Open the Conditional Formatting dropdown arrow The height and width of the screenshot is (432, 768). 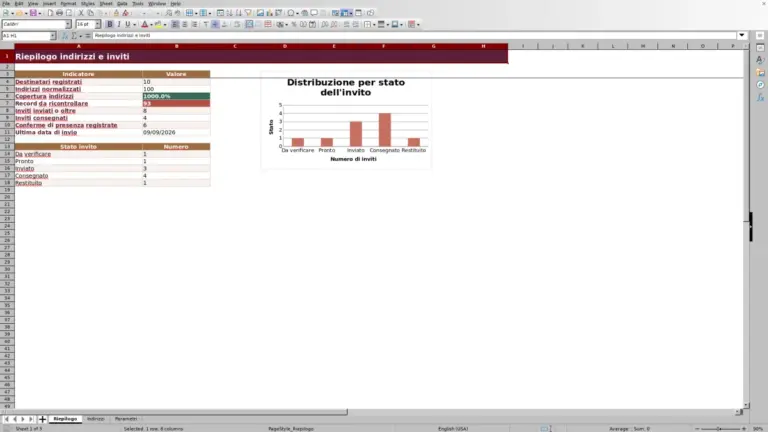click(418, 24)
